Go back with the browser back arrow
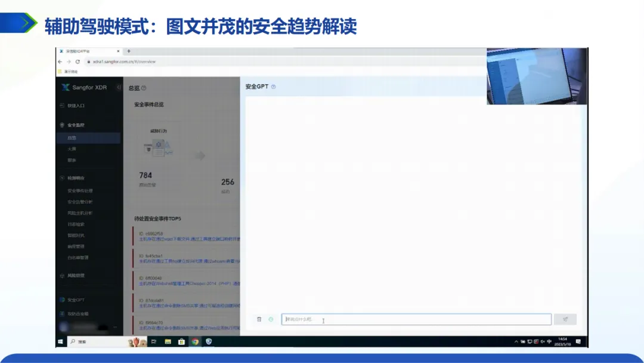644x363 pixels. [x=60, y=61]
